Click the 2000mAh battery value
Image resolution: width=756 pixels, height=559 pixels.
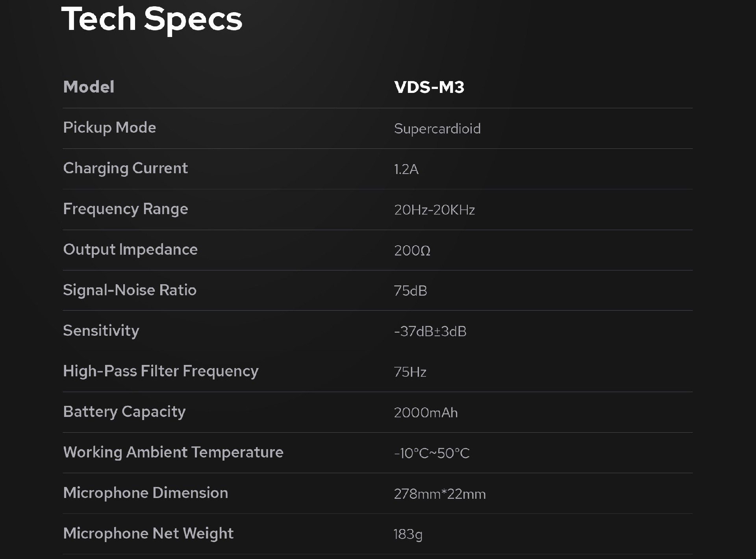pyautogui.click(x=426, y=413)
